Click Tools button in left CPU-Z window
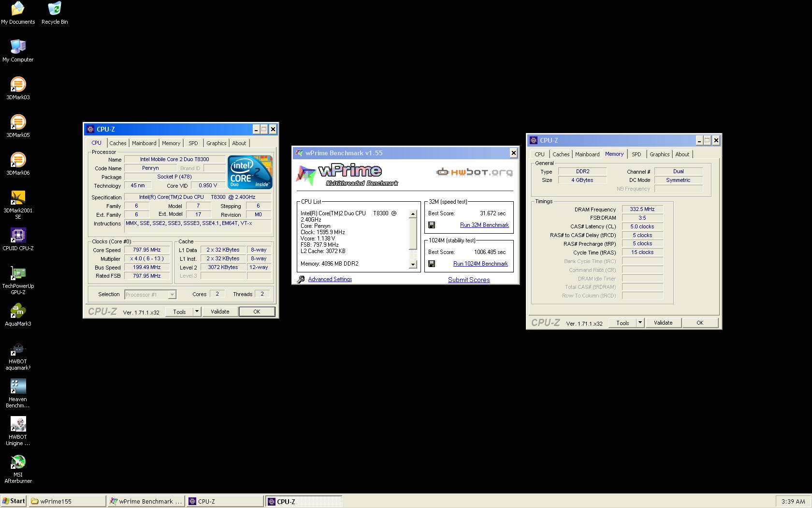Screen dimensions: 812x508 tap(179, 312)
